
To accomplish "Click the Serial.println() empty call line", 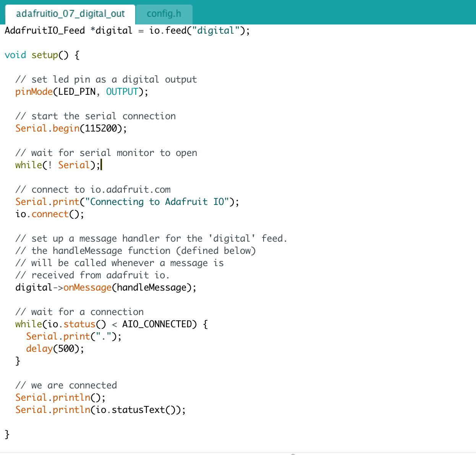I will coord(59,397).
